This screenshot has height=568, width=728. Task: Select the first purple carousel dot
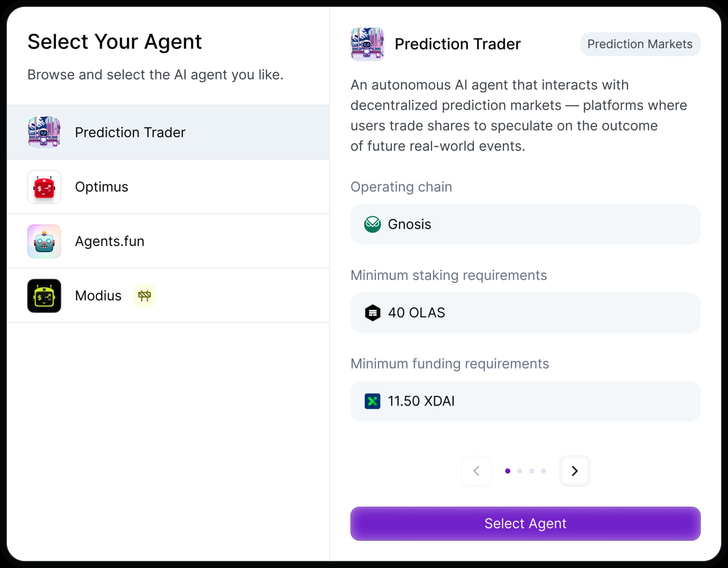click(x=508, y=471)
